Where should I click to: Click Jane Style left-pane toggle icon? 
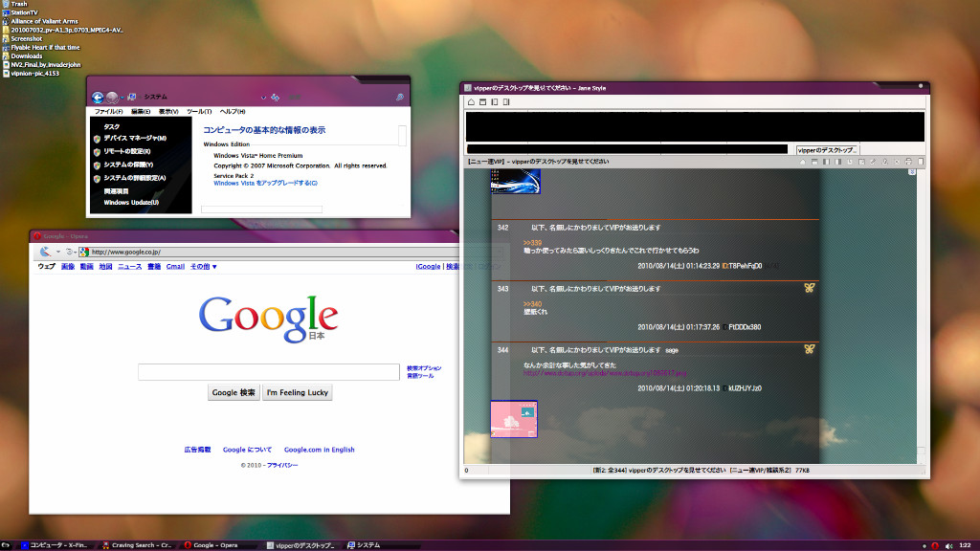click(495, 101)
